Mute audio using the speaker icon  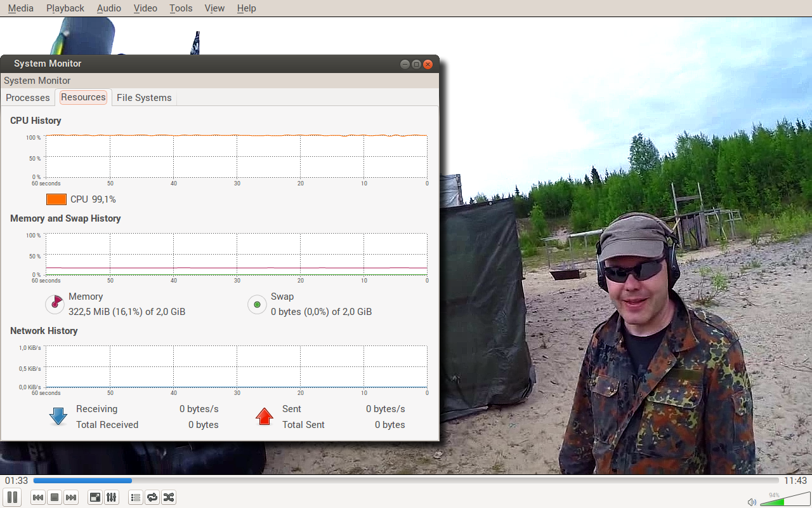pyautogui.click(x=752, y=502)
